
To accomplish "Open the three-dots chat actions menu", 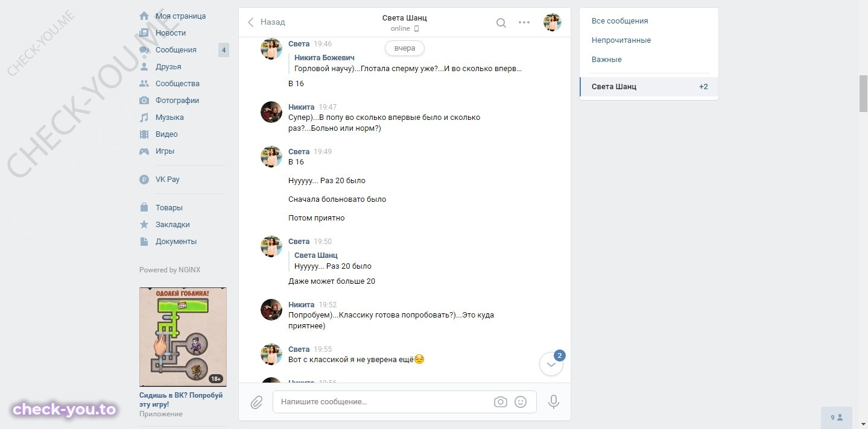I will click(524, 23).
